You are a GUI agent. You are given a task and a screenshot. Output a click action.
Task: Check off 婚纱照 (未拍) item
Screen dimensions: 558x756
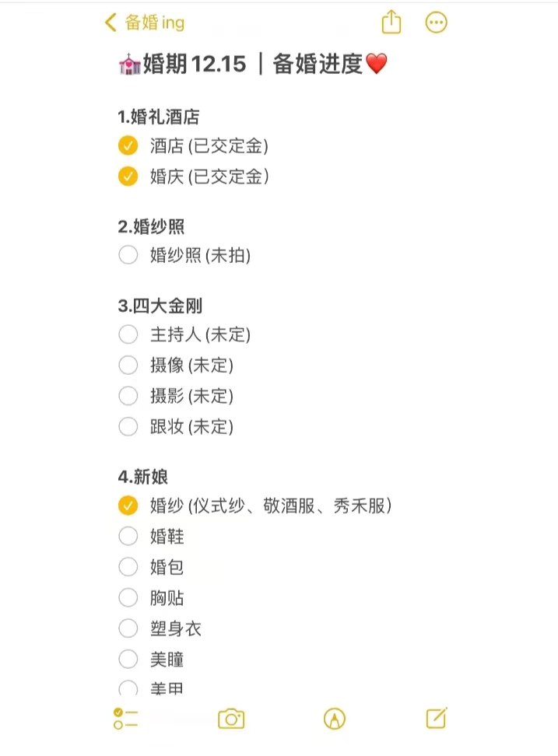(x=128, y=254)
